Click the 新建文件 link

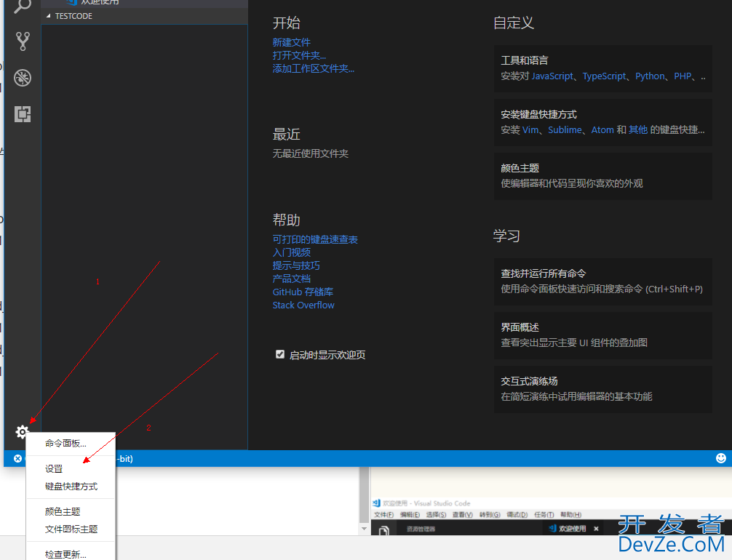pyautogui.click(x=291, y=42)
